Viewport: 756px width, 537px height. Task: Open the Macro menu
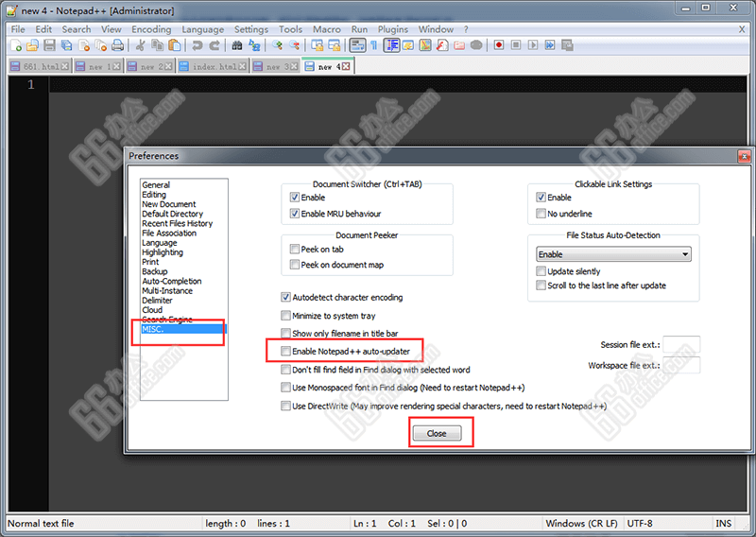(326, 29)
